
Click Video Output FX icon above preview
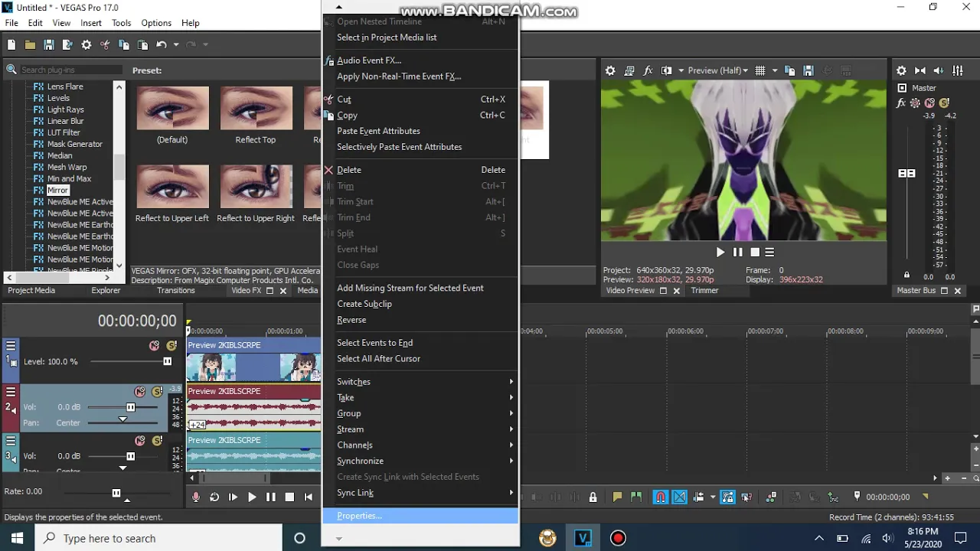tap(648, 70)
